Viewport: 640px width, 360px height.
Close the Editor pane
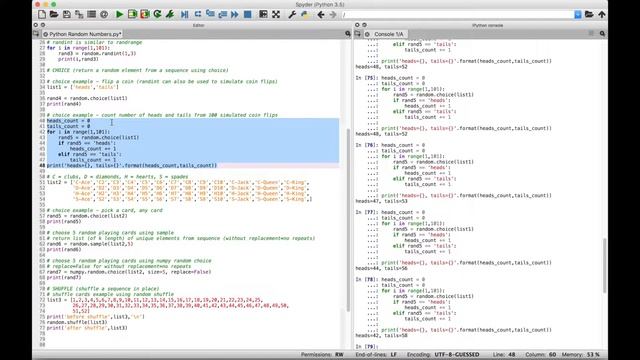pyautogui.click(x=36, y=25)
